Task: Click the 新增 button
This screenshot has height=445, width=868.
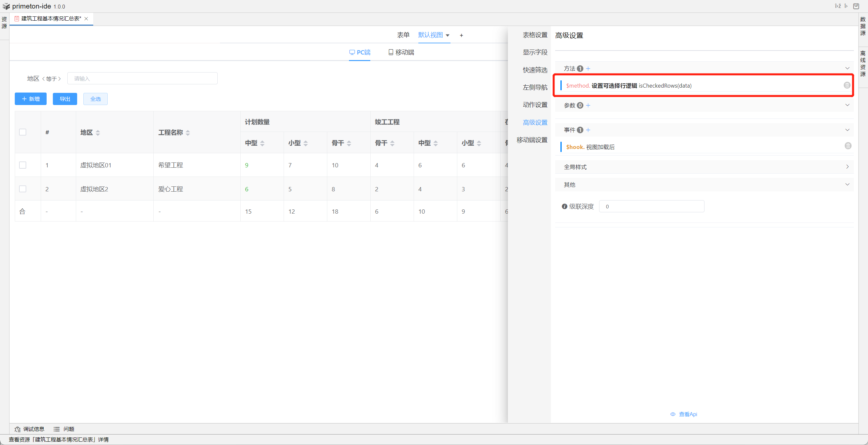Action: (x=31, y=99)
